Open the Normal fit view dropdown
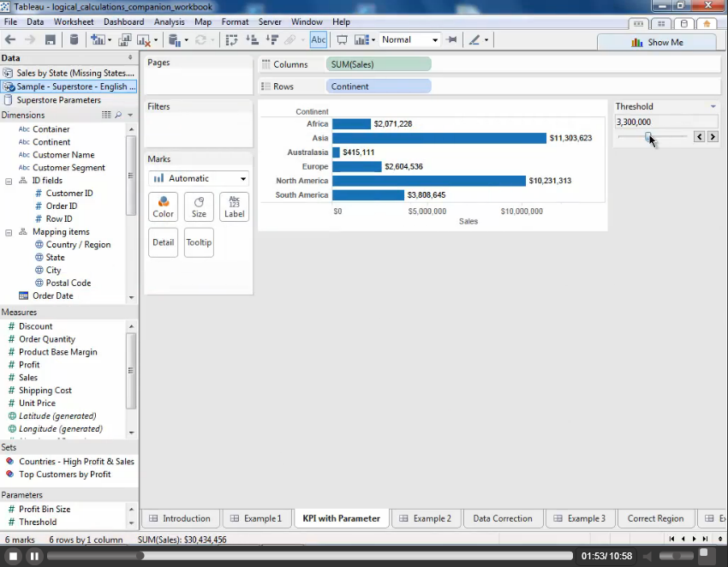728x567 pixels. coord(409,39)
